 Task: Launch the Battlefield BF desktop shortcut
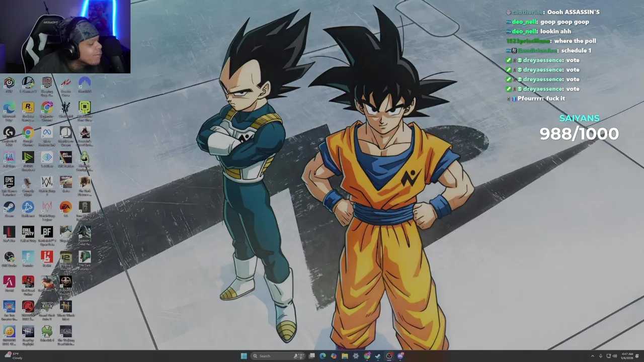pos(47,235)
